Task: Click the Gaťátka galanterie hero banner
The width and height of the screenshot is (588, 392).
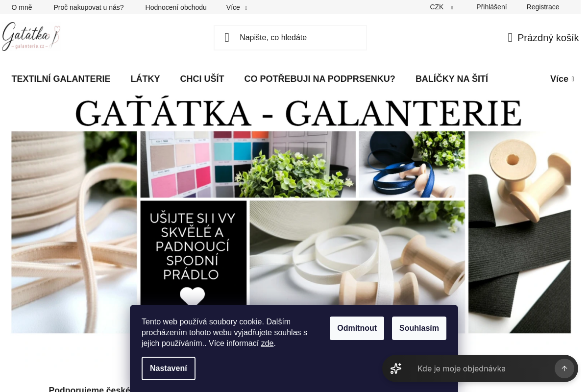Action: pos(291,216)
